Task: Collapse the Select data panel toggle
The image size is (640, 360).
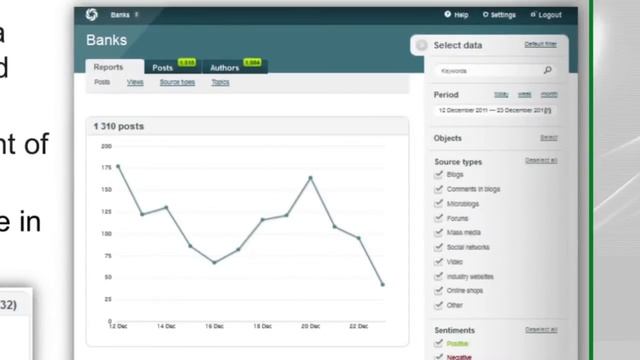Action: [422, 45]
